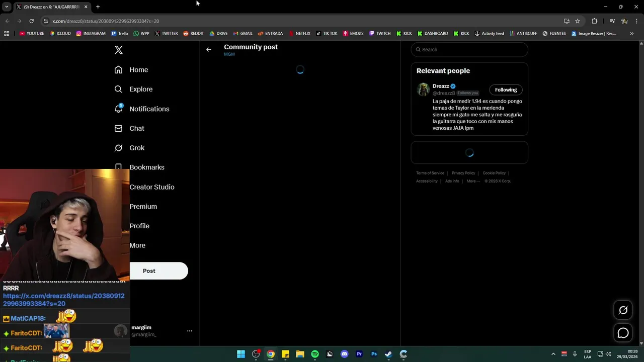Click the @dreazz8 handle text

[x=444, y=93]
